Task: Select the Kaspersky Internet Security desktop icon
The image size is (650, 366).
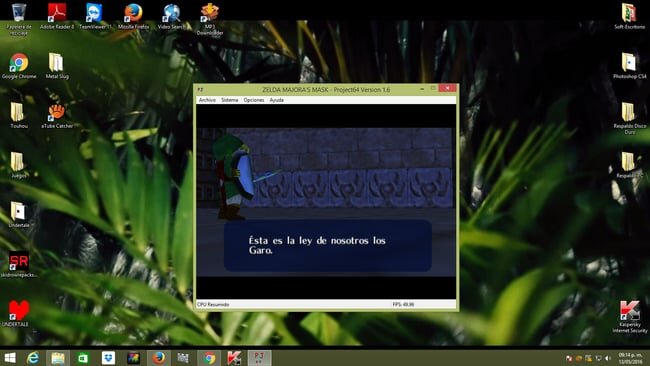Action: (x=630, y=317)
